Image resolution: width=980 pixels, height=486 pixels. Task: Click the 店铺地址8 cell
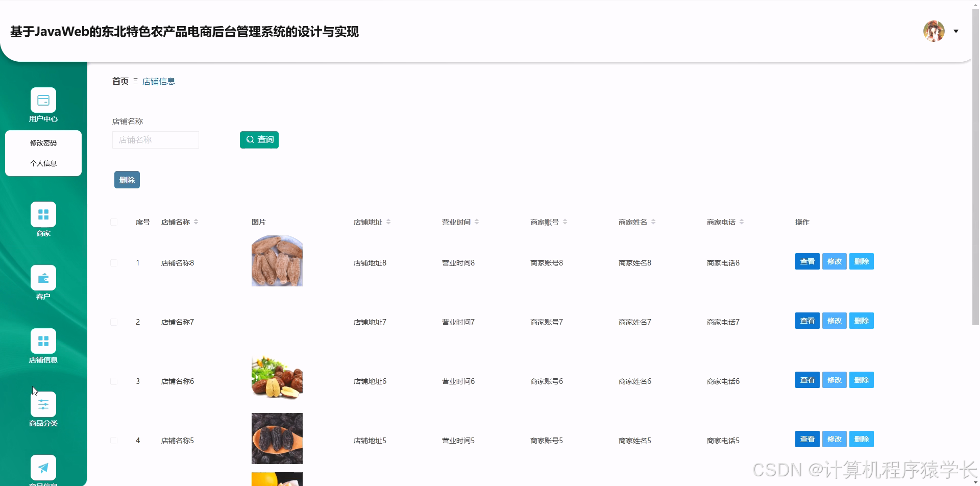coord(370,263)
